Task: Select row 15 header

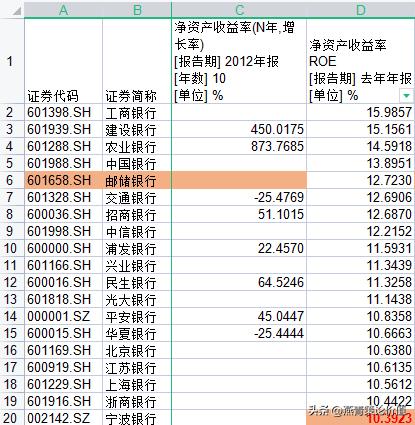Action: coord(12,333)
